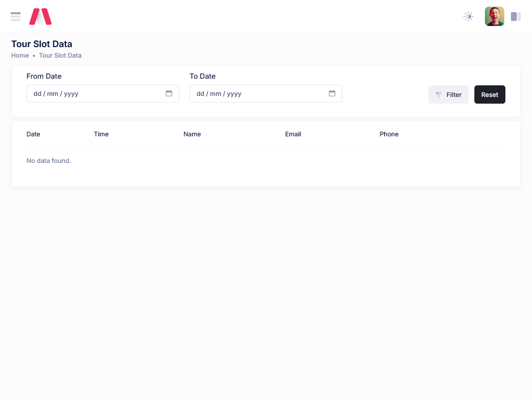Click the red app logo
Screen dimensions: 532x399
click(x=40, y=17)
